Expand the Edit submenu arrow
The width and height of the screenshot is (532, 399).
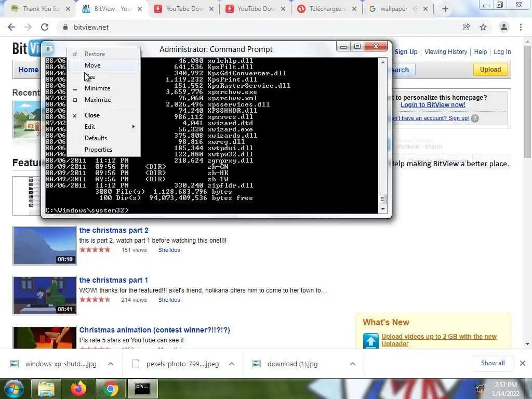point(134,127)
